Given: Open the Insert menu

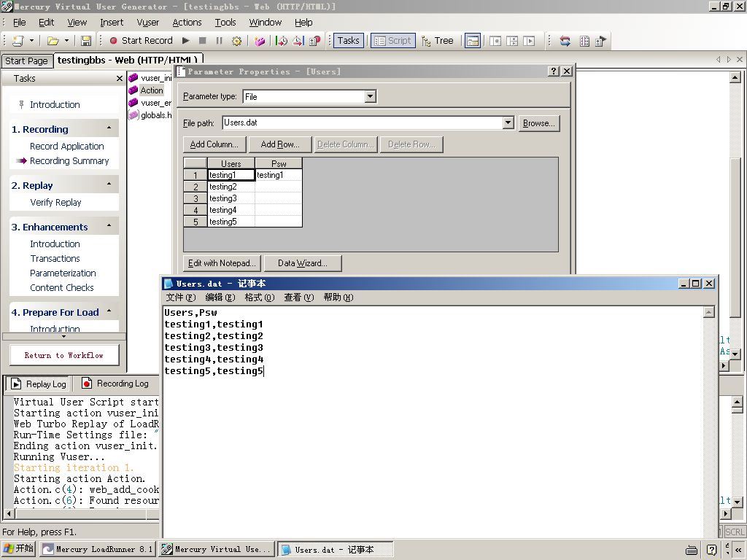Looking at the screenshot, I should click(112, 23).
